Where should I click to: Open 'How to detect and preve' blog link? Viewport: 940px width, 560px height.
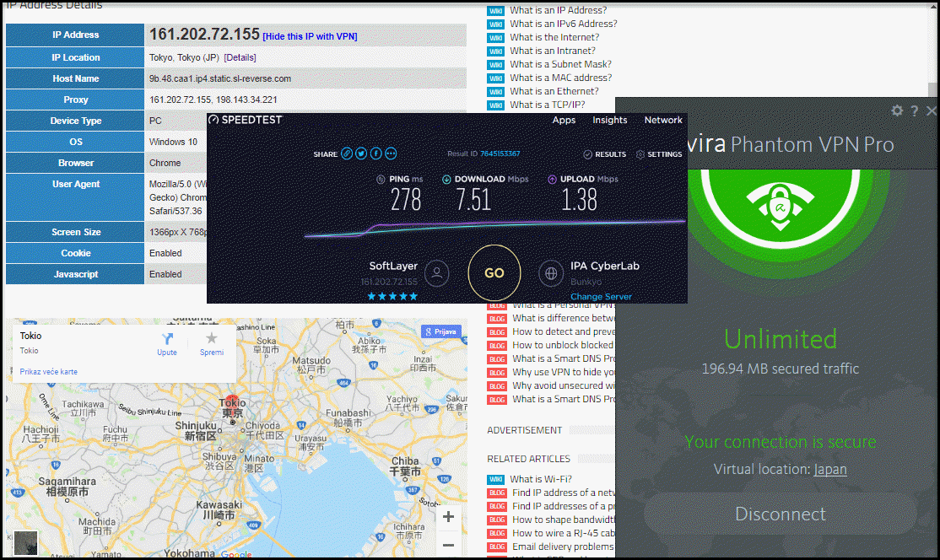pyautogui.click(x=564, y=331)
